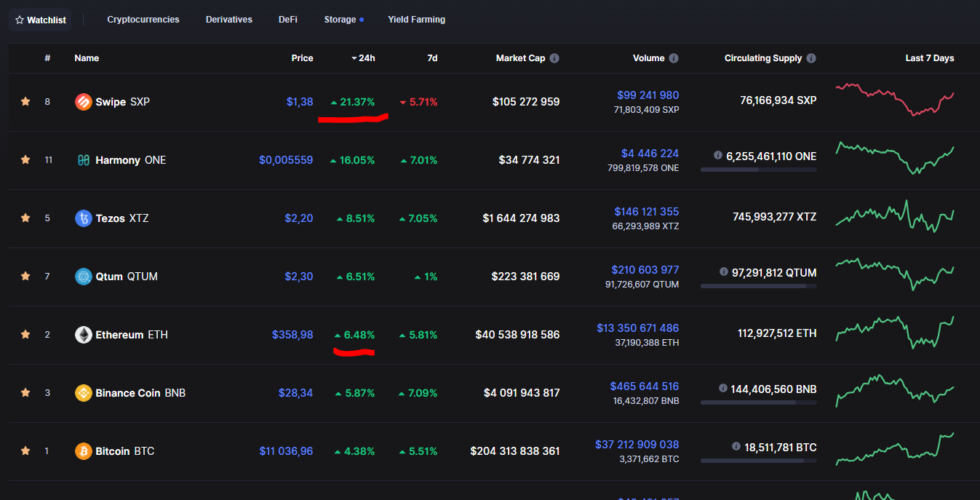
Task: Open Swipe 7-day sparkline chart
Action: tap(895, 100)
